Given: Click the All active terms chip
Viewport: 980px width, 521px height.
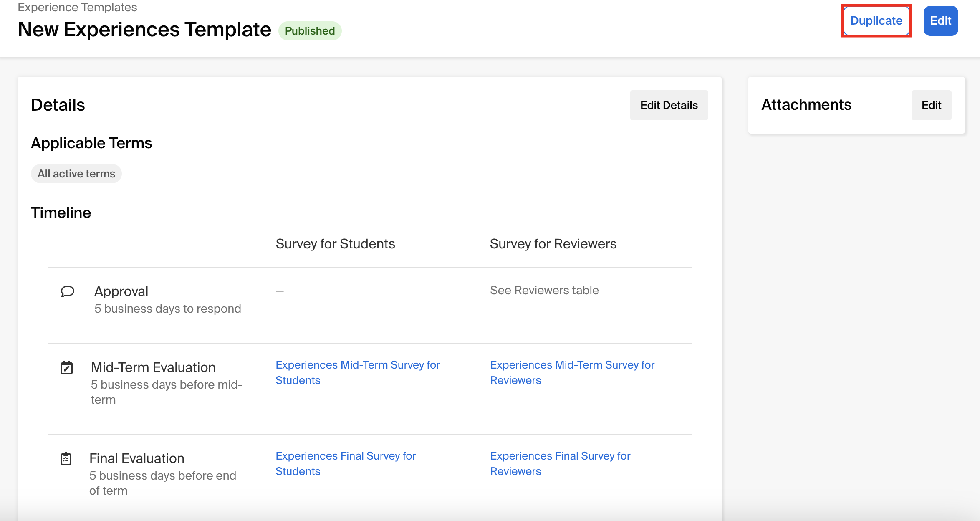Looking at the screenshot, I should [76, 174].
